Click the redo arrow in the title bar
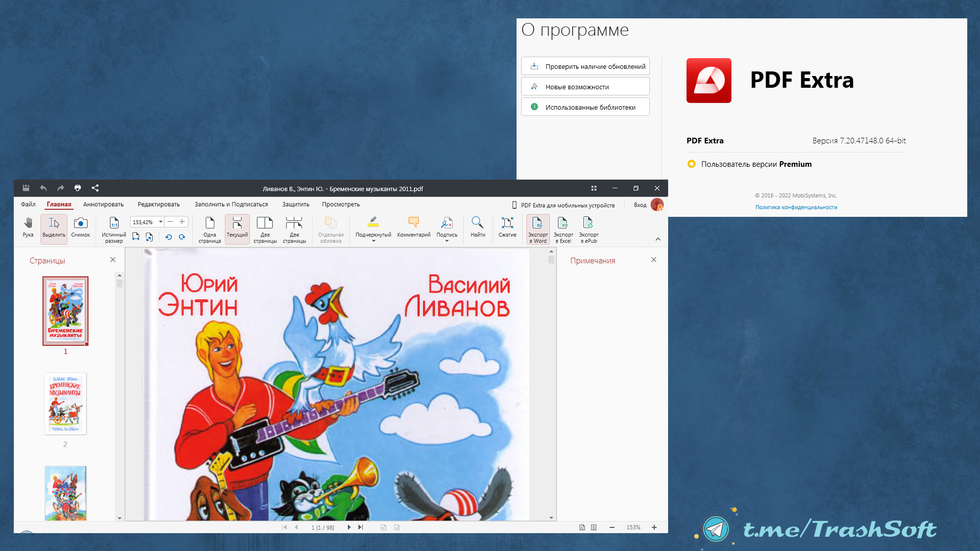The height and width of the screenshot is (551, 980). 60,188
